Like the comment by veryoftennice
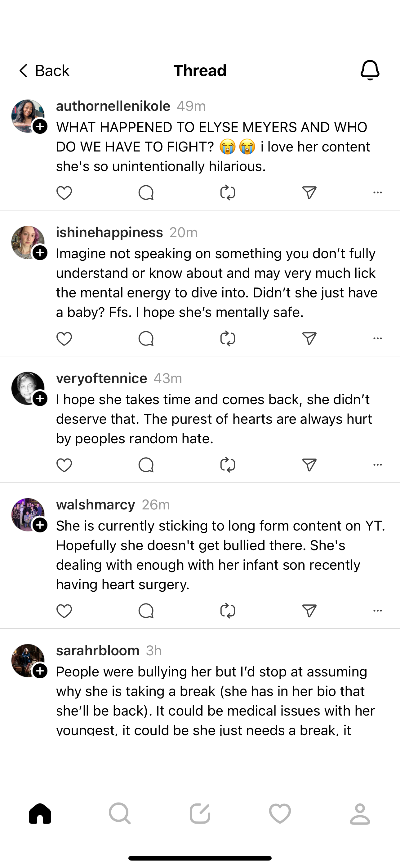The height and width of the screenshot is (868, 400). coord(64,465)
